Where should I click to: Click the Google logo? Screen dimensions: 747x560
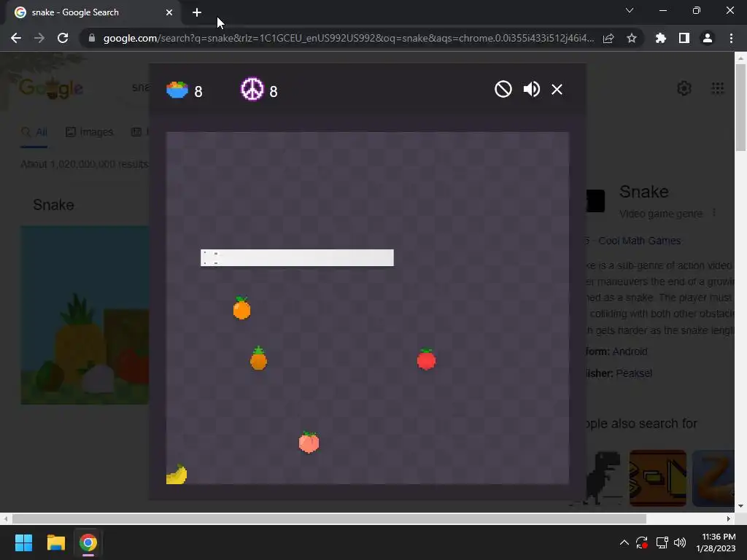[50, 88]
